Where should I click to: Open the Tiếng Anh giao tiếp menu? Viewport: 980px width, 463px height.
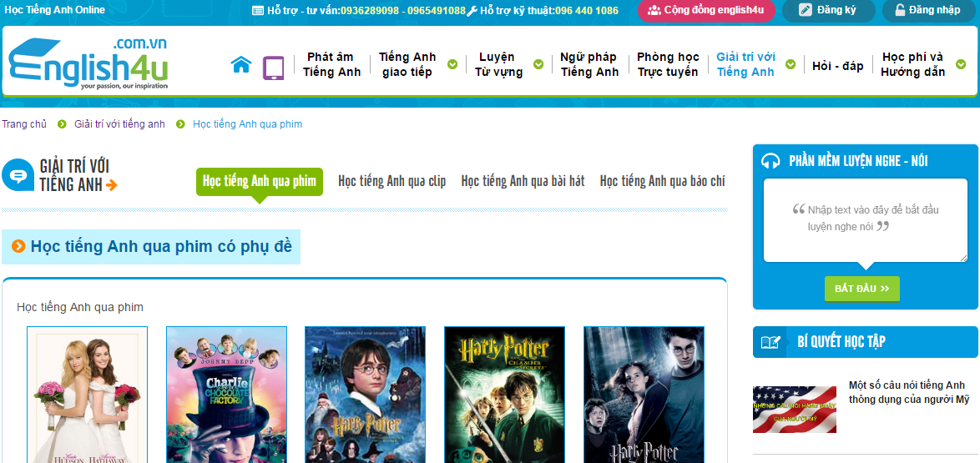pos(407,64)
